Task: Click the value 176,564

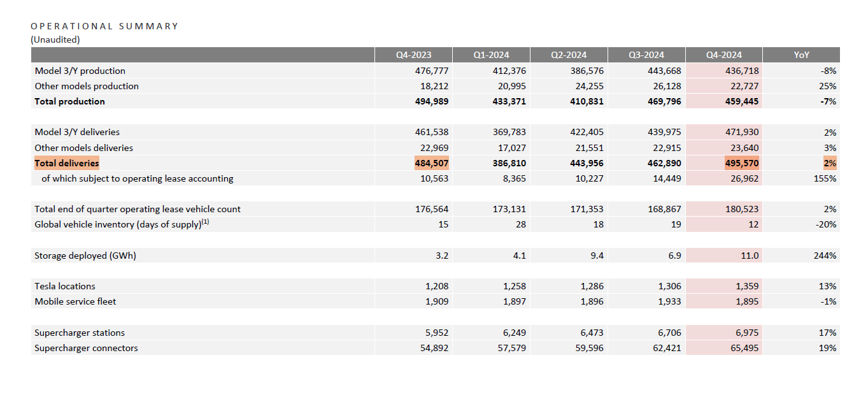Action: (x=432, y=209)
